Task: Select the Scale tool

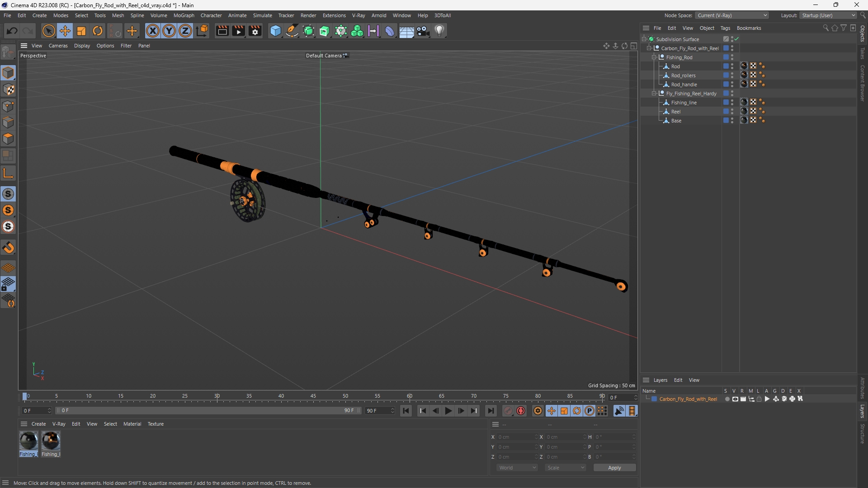Action: point(81,31)
